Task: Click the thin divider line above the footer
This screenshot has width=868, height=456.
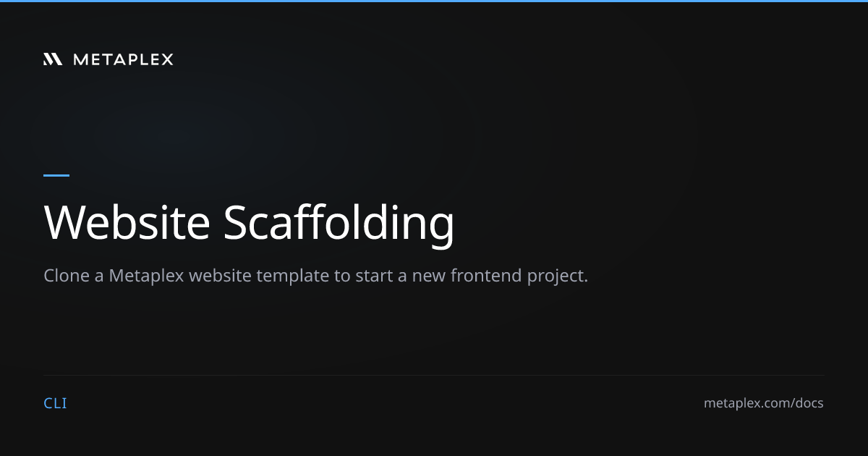Action: pyautogui.click(x=434, y=375)
